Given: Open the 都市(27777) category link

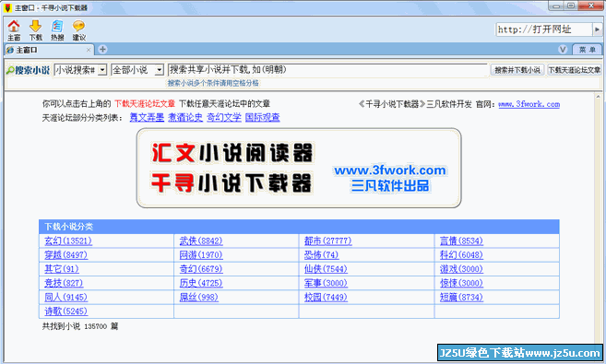Looking at the screenshot, I should coord(327,241).
